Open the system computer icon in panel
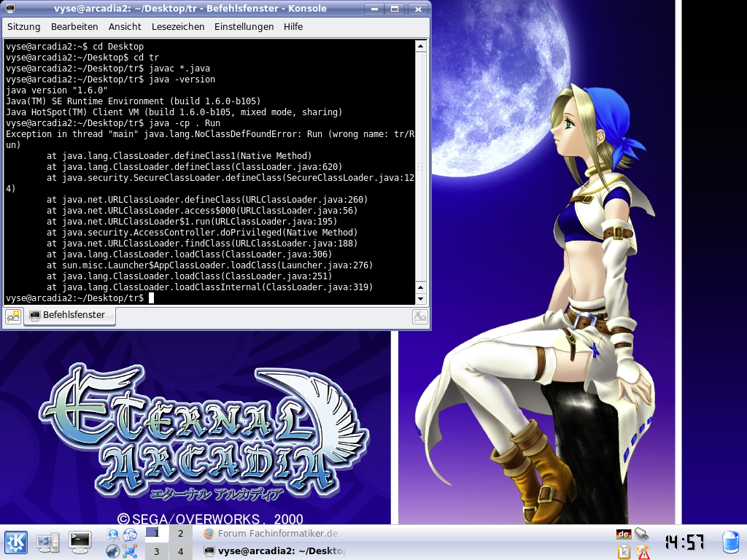This screenshot has width=747, height=560. 48,542
